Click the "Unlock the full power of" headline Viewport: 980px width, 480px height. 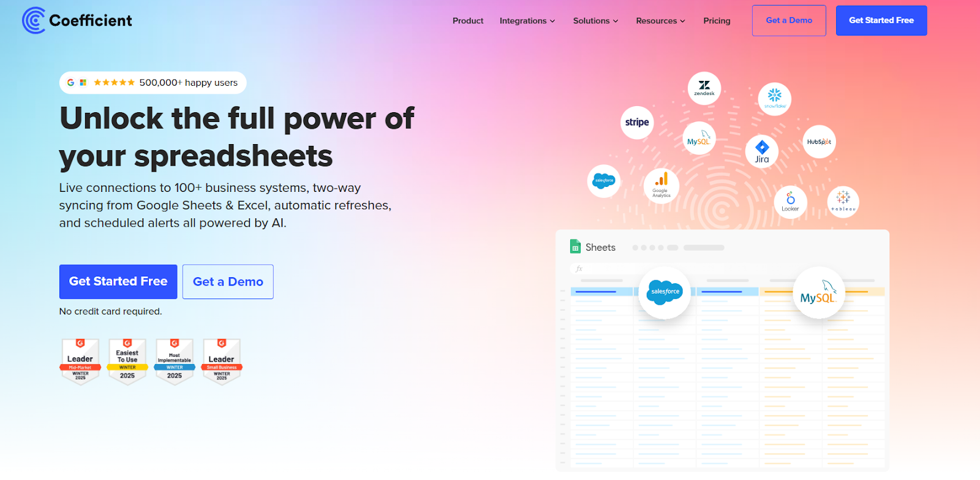point(237,119)
